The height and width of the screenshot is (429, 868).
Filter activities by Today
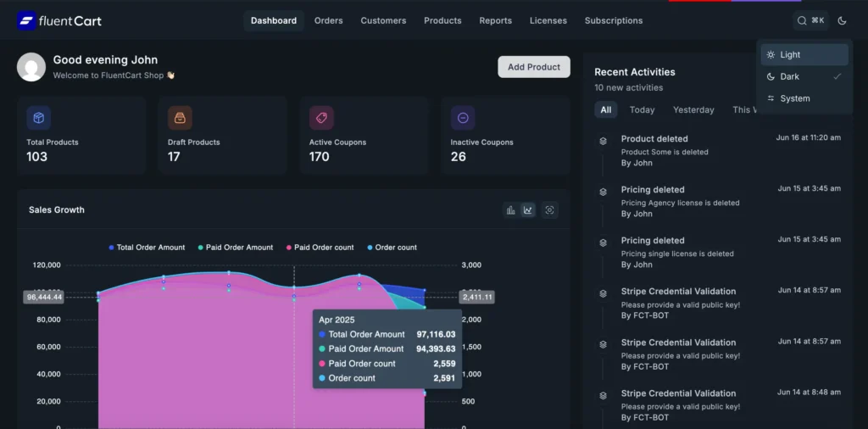pos(642,109)
